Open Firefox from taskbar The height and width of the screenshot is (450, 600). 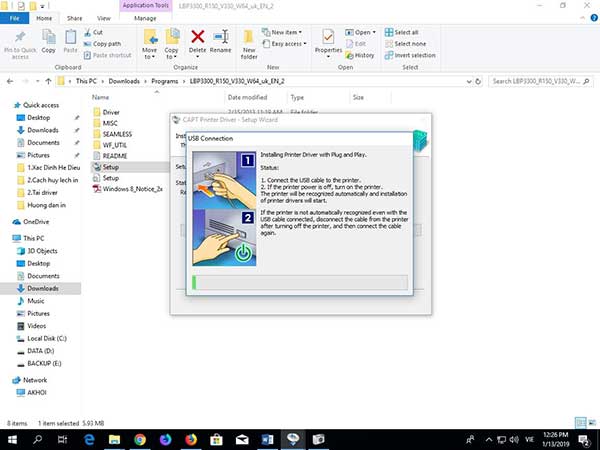click(x=191, y=440)
